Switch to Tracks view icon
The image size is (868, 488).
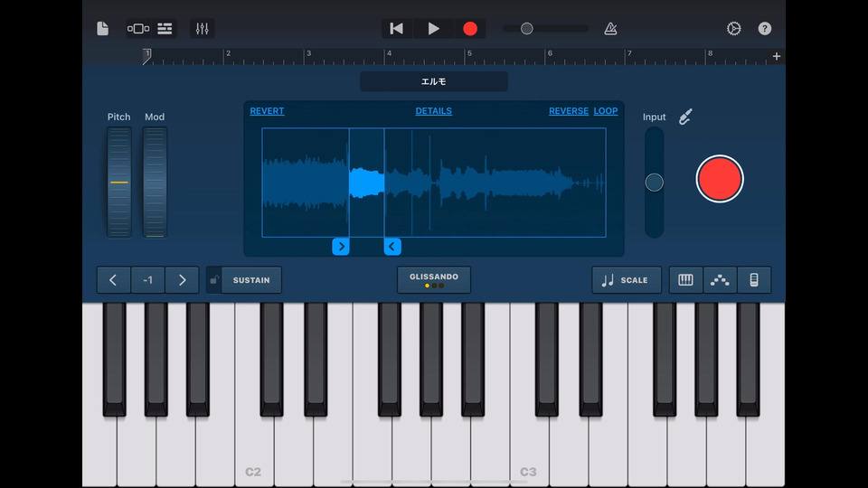(165, 28)
